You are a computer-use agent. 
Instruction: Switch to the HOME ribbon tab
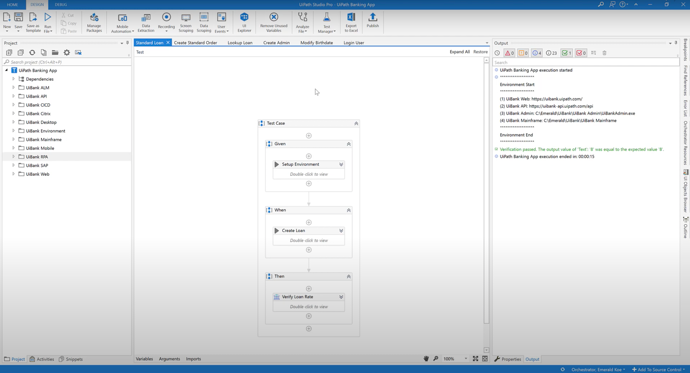12,4
